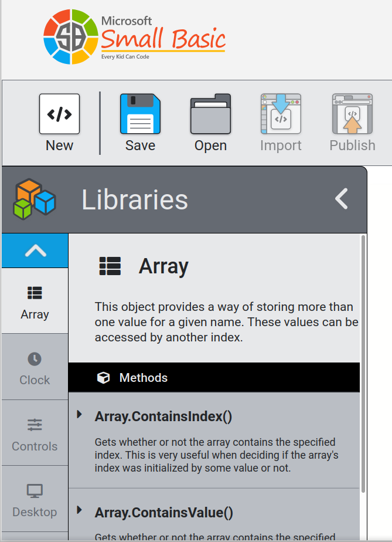The width and height of the screenshot is (392, 542).
Task: Collapse the Libraries panel with the left chevron
Action: point(342,199)
